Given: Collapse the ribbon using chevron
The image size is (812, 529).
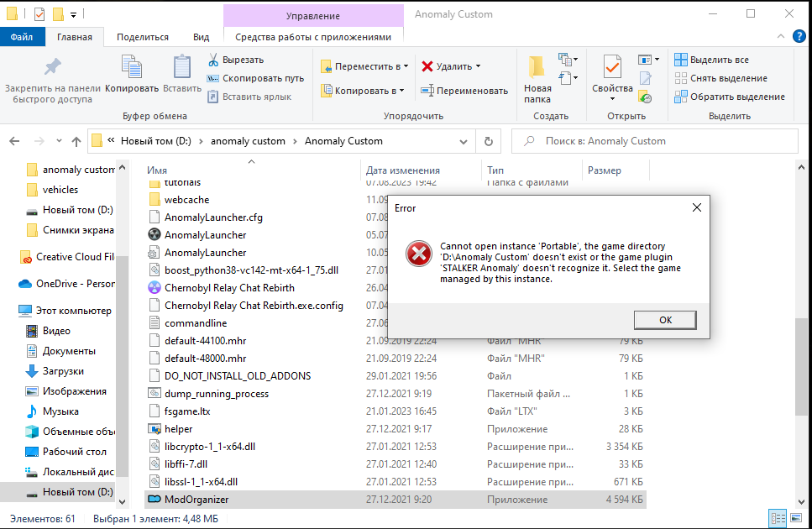Looking at the screenshot, I should pos(781,36).
